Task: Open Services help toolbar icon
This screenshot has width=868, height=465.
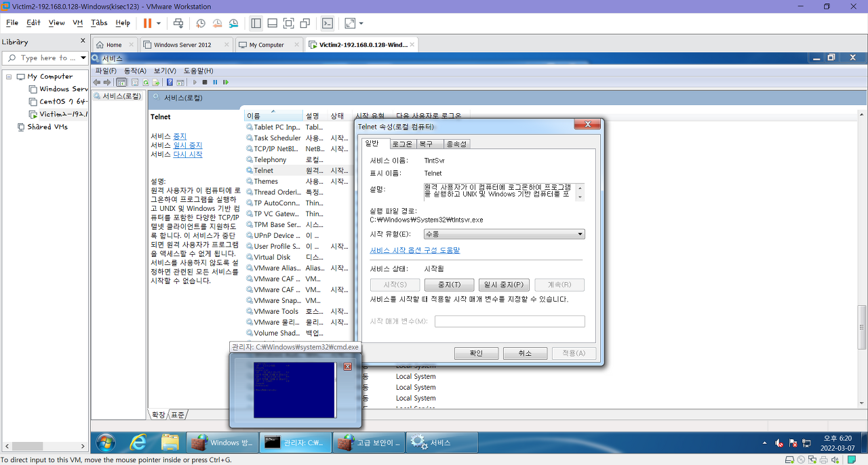Action: [170, 82]
